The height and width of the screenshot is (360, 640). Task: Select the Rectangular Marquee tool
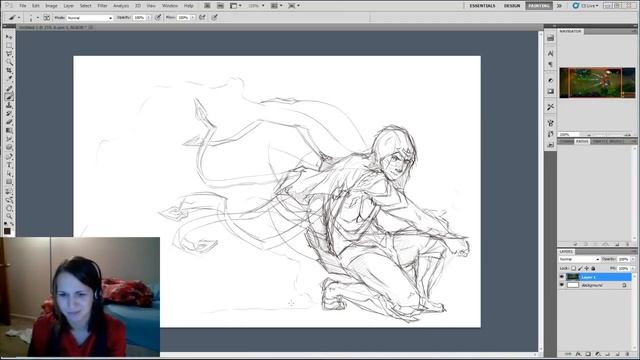[9, 45]
